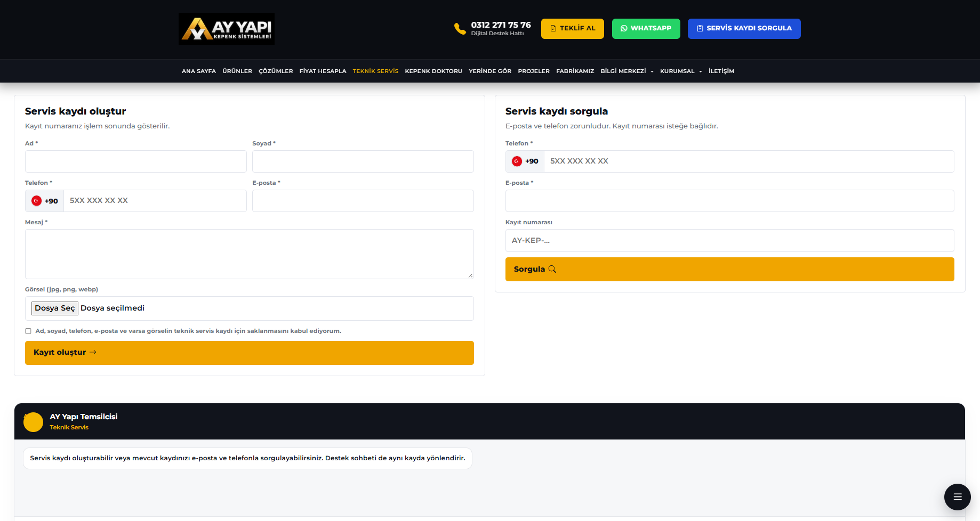Viewport: 980px width, 521px height.
Task: Click the 'Servis kaydı oluştur' heading
Action: (x=75, y=111)
